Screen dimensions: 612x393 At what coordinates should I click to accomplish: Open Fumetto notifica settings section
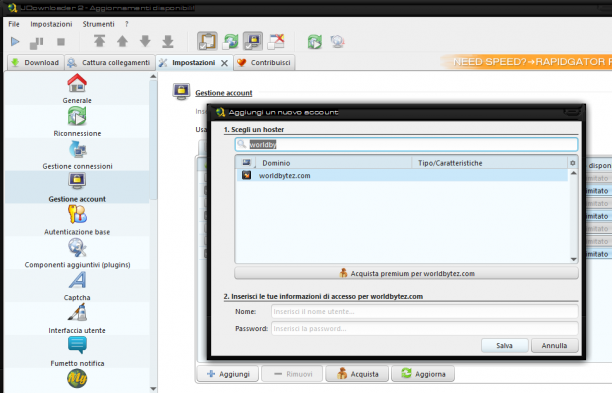tap(77, 351)
